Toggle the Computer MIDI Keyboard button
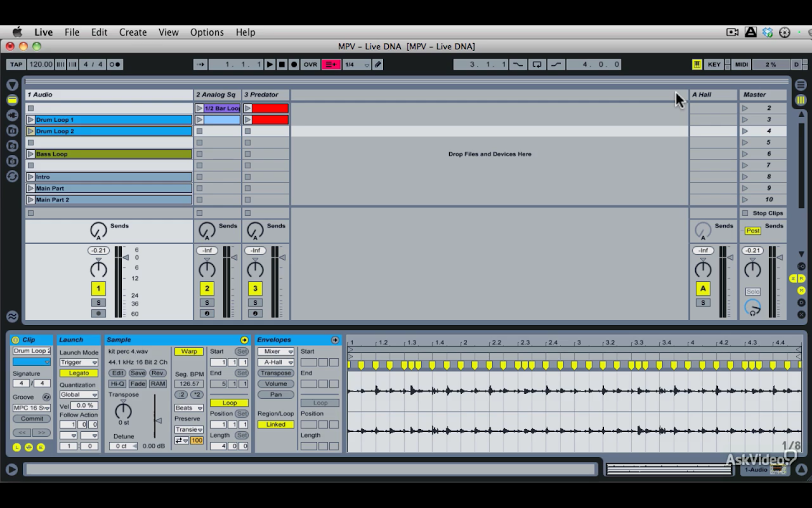This screenshot has height=508, width=812. click(697, 64)
